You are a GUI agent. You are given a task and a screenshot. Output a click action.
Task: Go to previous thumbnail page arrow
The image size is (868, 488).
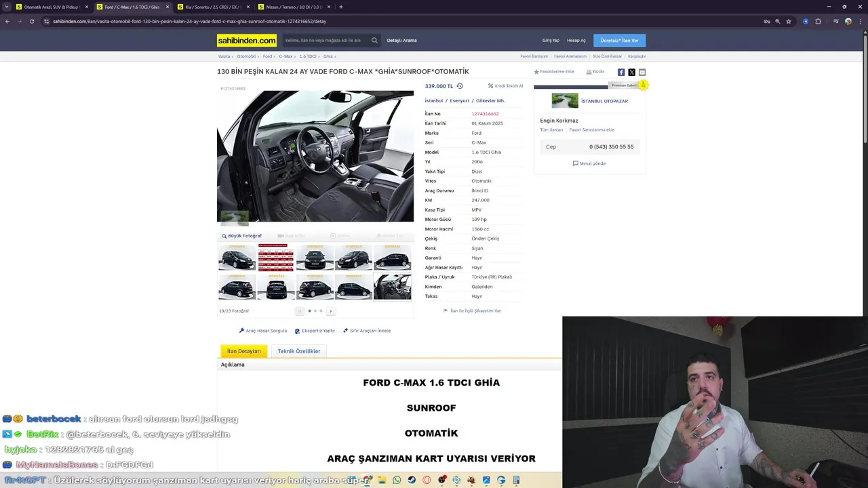click(300, 311)
